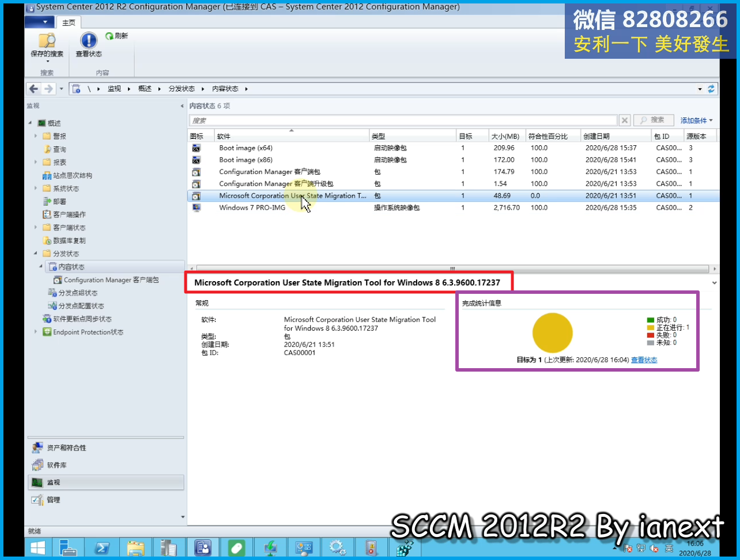Open the 资产和符合性 workspace
The width and height of the screenshot is (740, 560).
105,448
